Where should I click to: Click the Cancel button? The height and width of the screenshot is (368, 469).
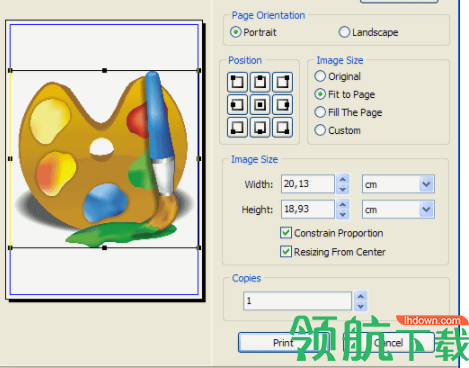point(389,342)
